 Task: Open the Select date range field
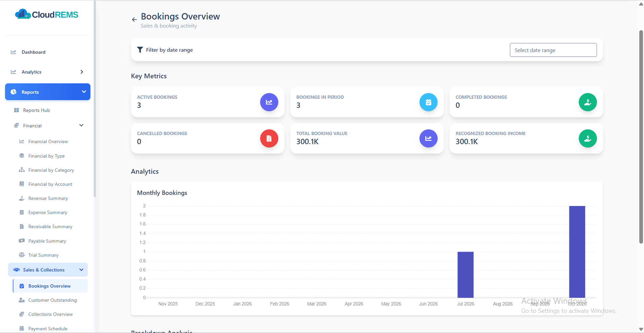point(553,50)
